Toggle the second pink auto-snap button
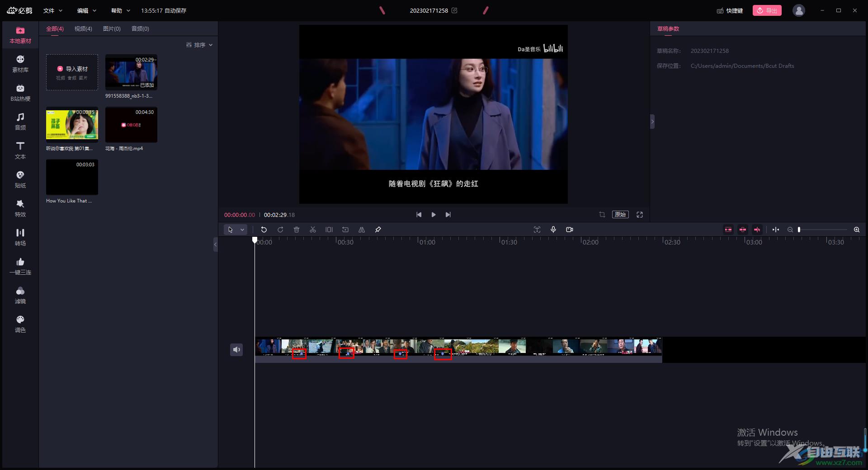This screenshot has height=470, width=868. (743, 230)
